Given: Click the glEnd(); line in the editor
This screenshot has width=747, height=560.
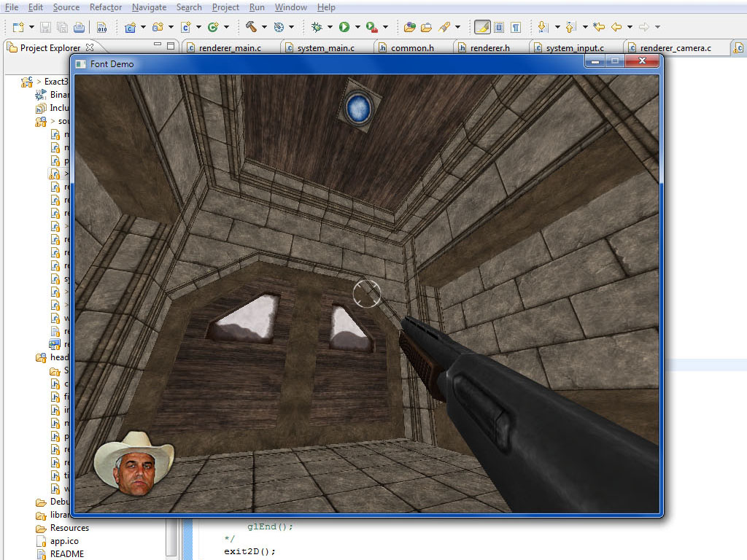Looking at the screenshot, I should point(270,526).
